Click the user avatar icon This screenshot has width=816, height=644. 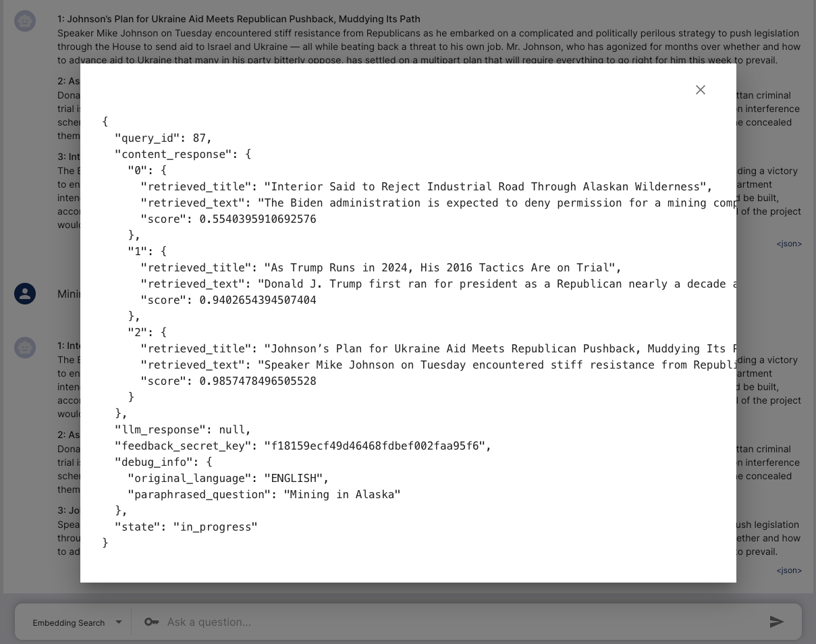[25, 294]
